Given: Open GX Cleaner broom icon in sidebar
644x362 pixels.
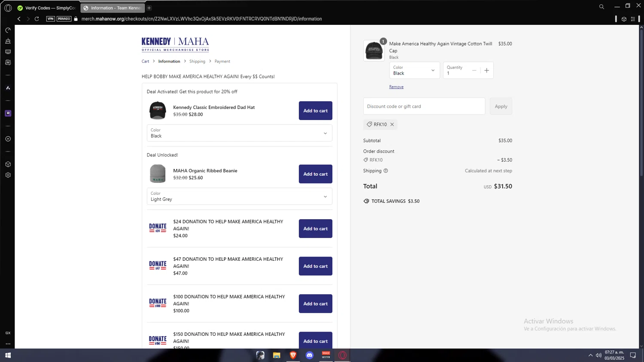Looking at the screenshot, I should point(8,41).
